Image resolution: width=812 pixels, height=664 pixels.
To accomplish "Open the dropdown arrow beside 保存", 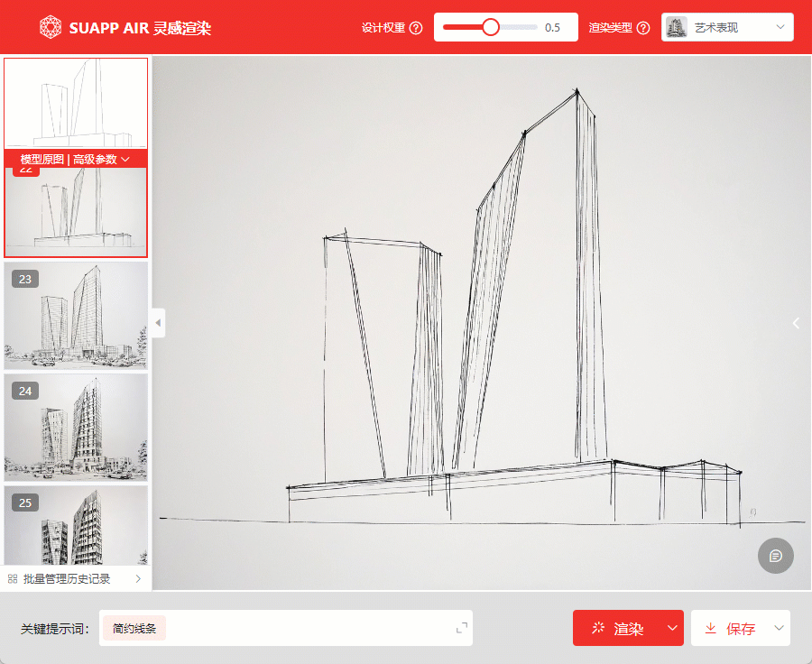I will coord(779,629).
